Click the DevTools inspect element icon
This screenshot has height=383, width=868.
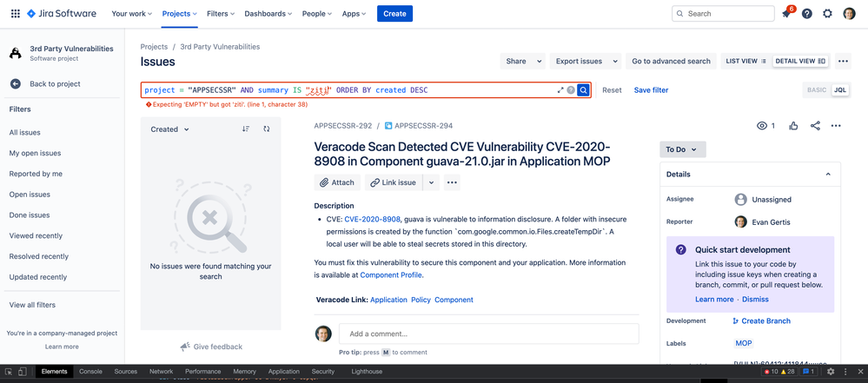pos(9,372)
